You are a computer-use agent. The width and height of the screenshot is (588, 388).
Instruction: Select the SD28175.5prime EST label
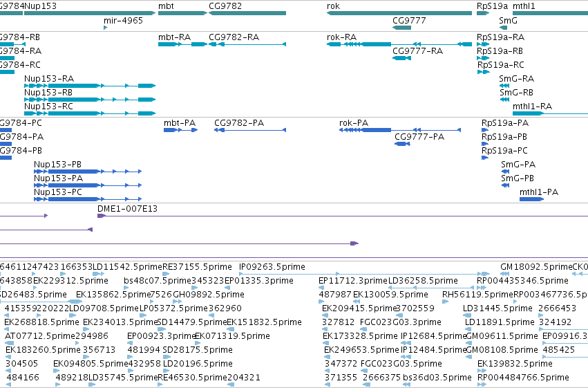[x=198, y=351]
